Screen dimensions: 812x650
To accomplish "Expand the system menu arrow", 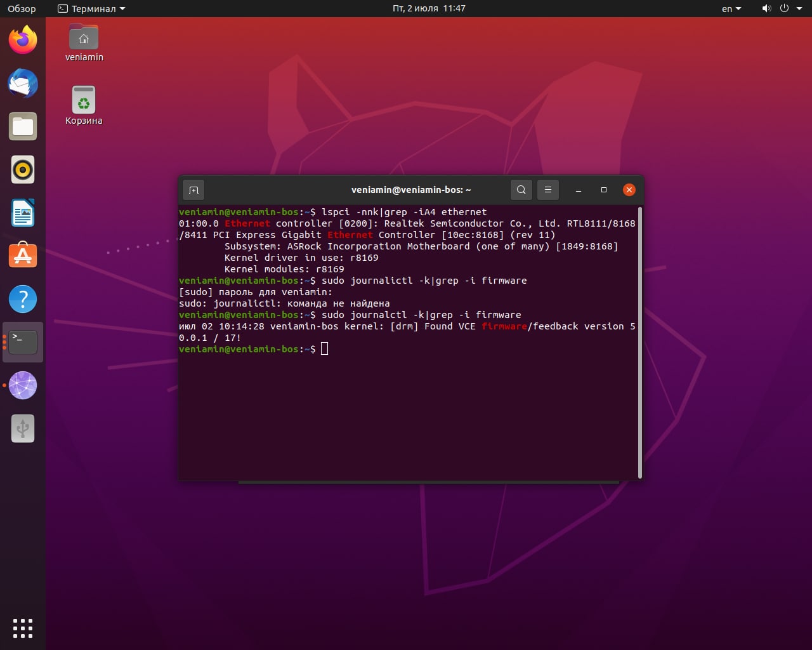I will click(x=799, y=9).
